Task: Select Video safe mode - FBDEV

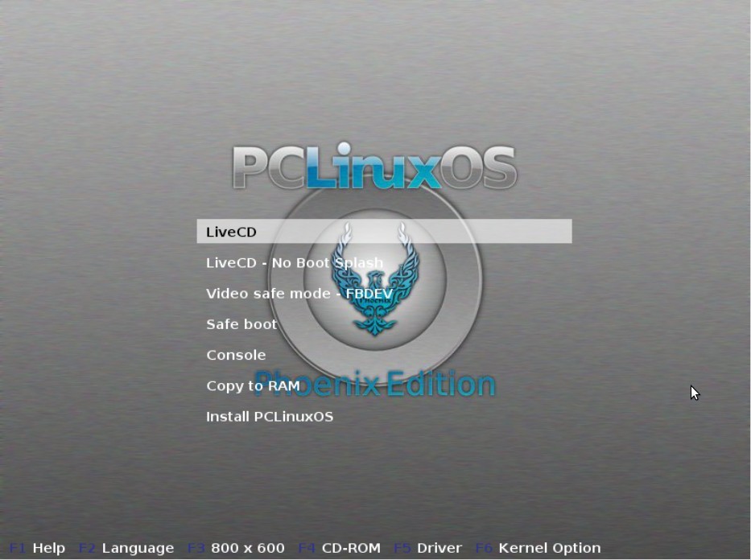Action: tap(299, 294)
